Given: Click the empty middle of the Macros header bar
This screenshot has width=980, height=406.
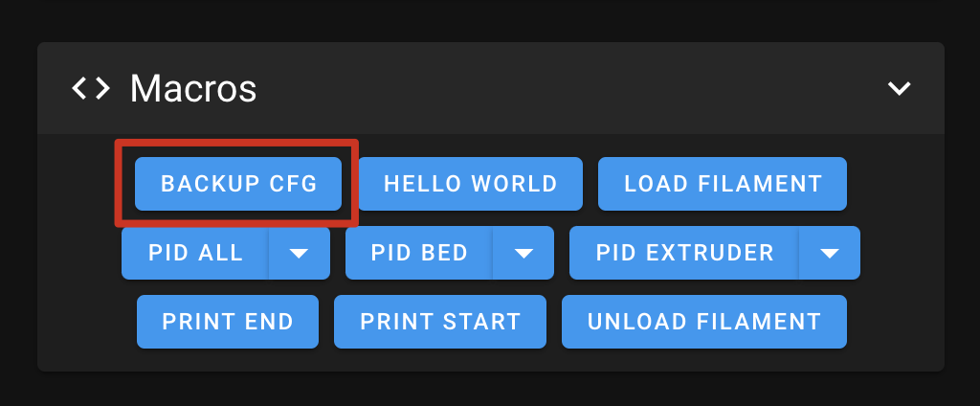Looking at the screenshot, I should pos(574,89).
